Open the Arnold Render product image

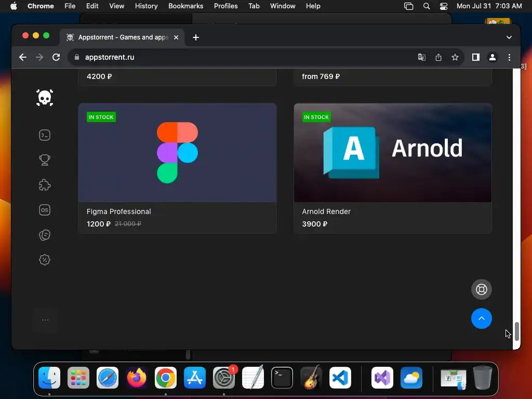pyautogui.click(x=393, y=153)
